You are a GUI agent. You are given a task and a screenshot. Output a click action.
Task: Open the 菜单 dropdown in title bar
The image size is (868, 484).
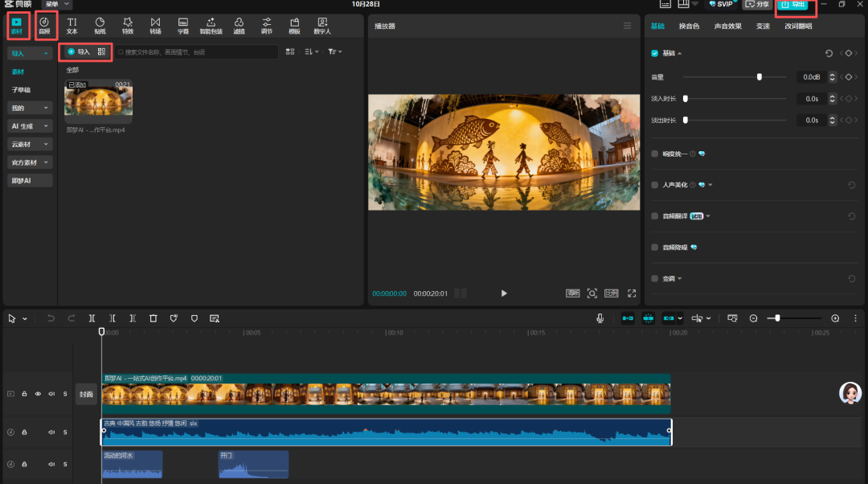click(55, 4)
